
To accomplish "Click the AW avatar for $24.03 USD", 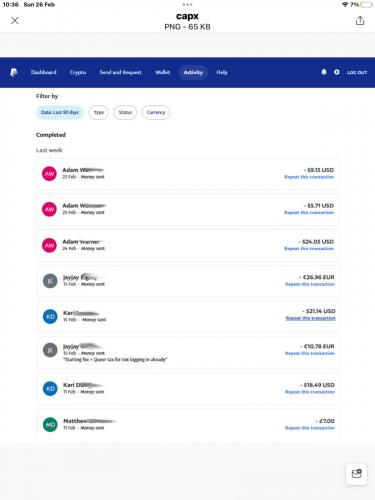I will click(49, 245).
